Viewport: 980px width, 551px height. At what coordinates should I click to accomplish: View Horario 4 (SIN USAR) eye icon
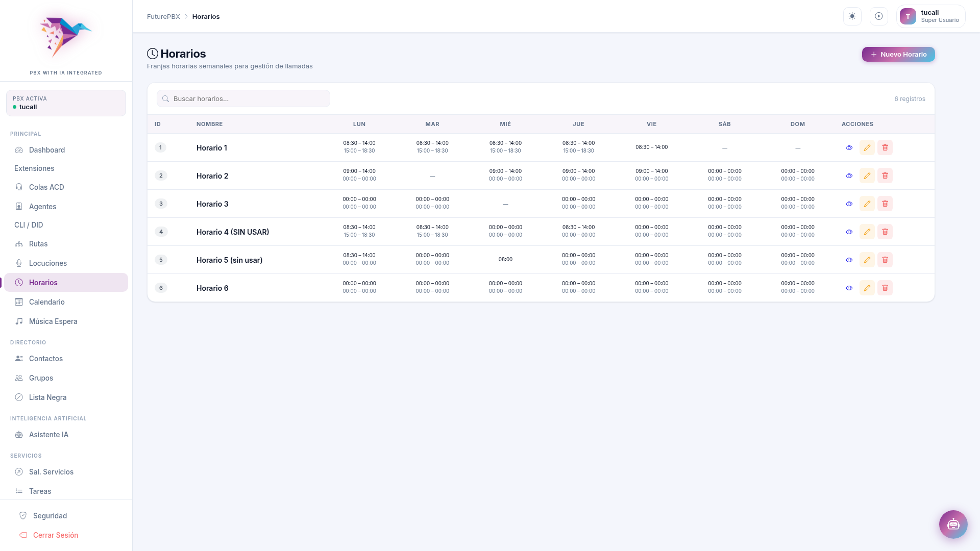849,232
